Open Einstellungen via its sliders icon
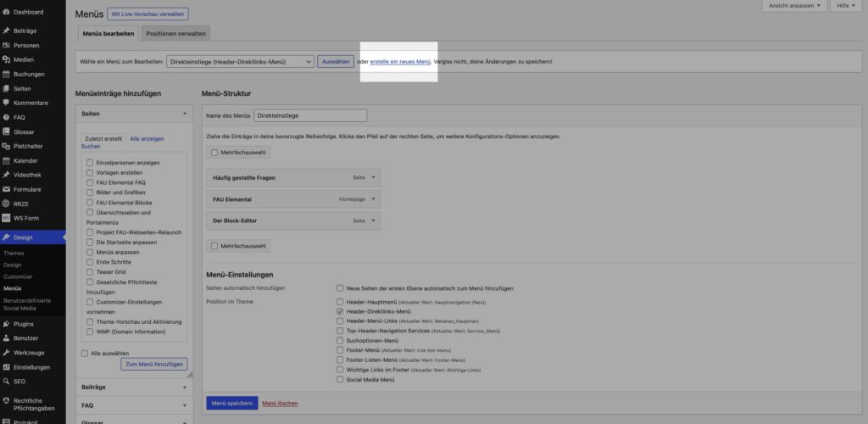This screenshot has height=424, width=868. [x=7, y=367]
